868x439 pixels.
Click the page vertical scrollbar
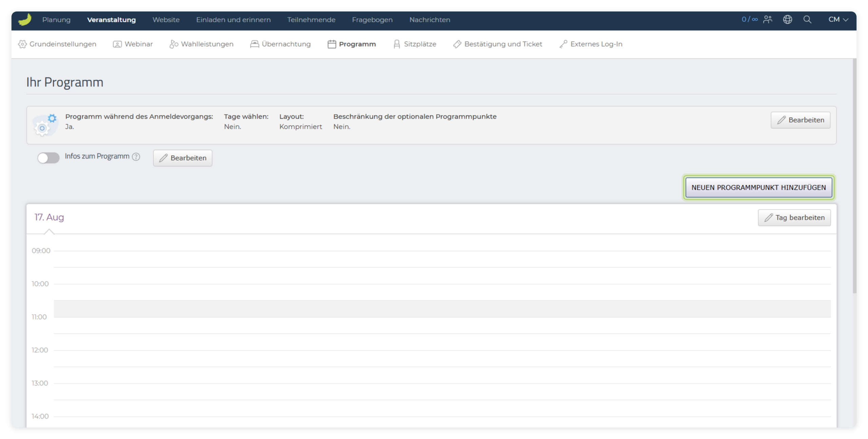pos(854,176)
